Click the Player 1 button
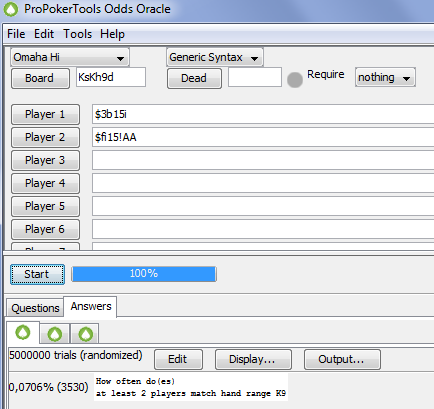 [45, 114]
